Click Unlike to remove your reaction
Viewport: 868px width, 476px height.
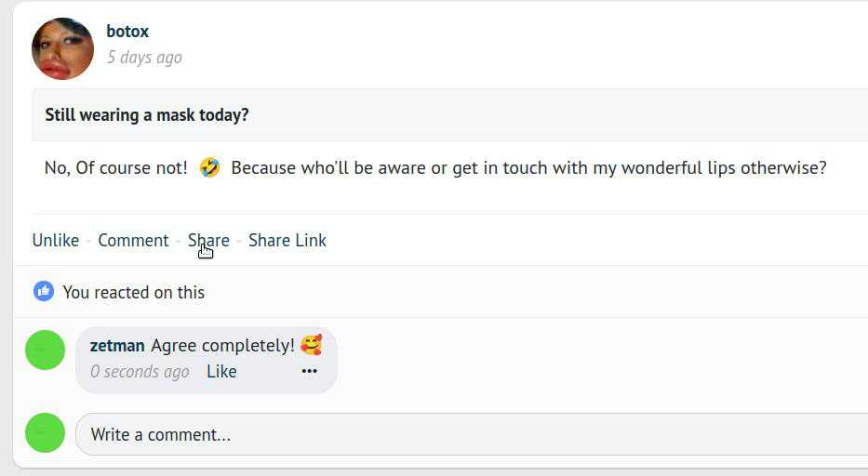click(x=56, y=240)
